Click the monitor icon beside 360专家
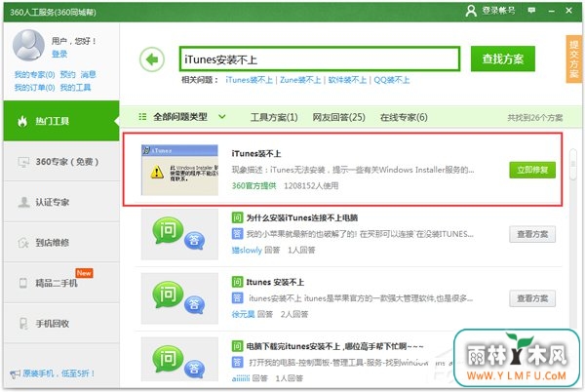Screen dimensions: 585x392 coord(23,162)
